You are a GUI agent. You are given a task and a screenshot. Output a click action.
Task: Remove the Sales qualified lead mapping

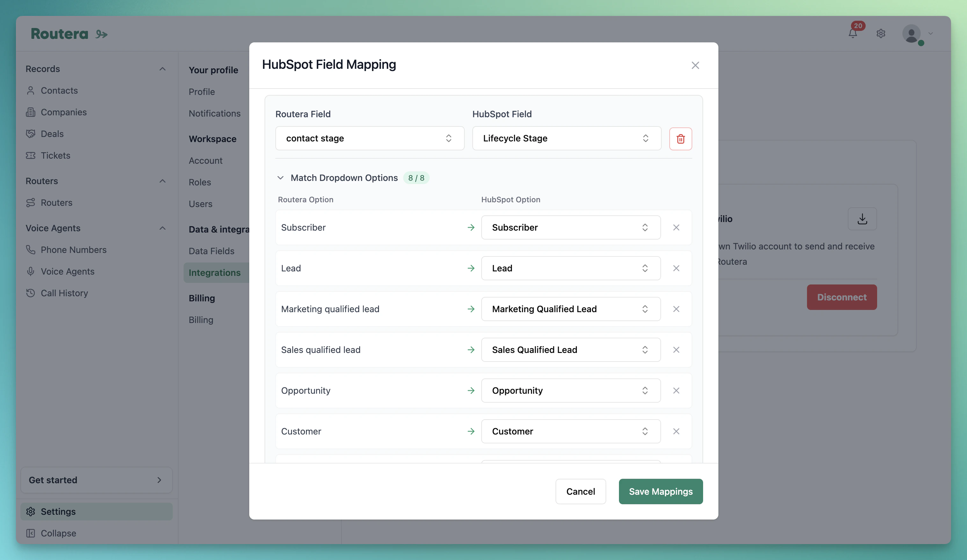[676, 350]
